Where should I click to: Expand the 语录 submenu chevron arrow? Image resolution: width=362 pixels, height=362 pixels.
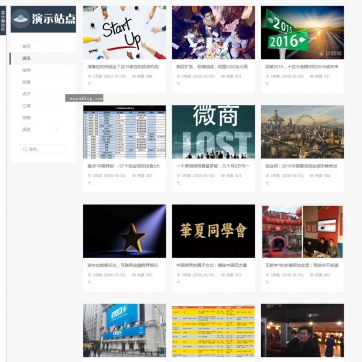[57, 130]
